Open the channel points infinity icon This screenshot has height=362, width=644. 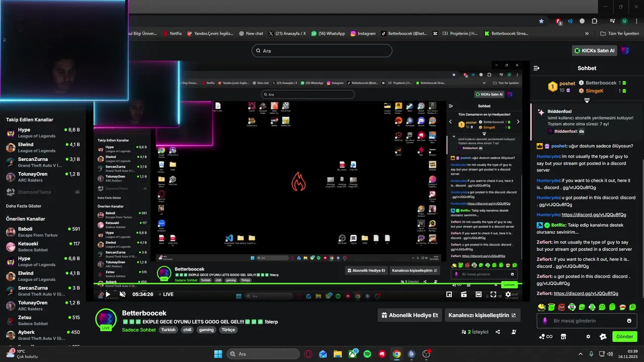click(x=546, y=336)
